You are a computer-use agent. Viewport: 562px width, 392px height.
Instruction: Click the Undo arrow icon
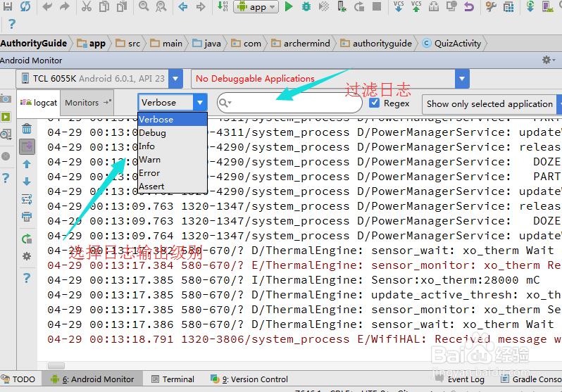tap(47, 6)
